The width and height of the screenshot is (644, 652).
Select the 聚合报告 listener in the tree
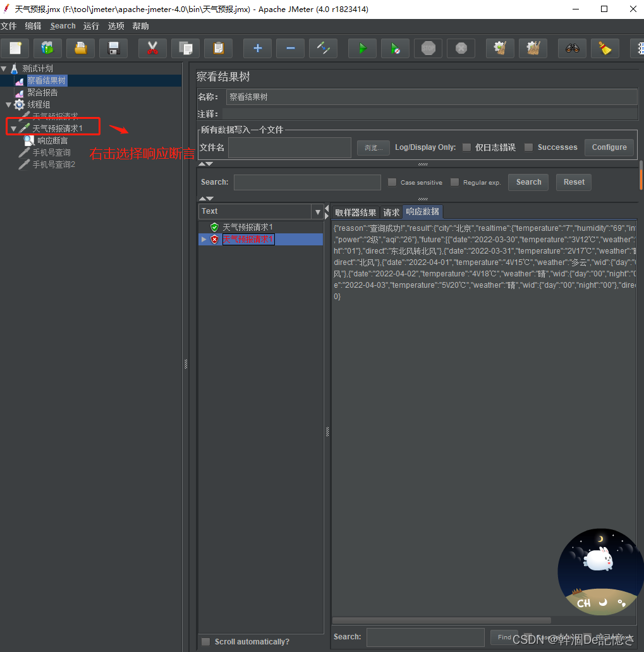42,92
